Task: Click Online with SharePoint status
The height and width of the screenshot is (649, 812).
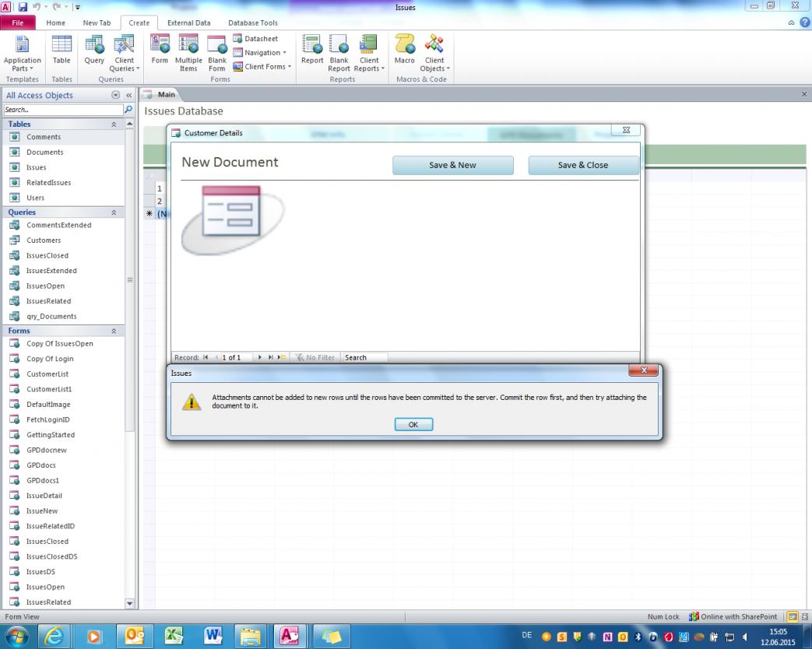Action: (733, 616)
